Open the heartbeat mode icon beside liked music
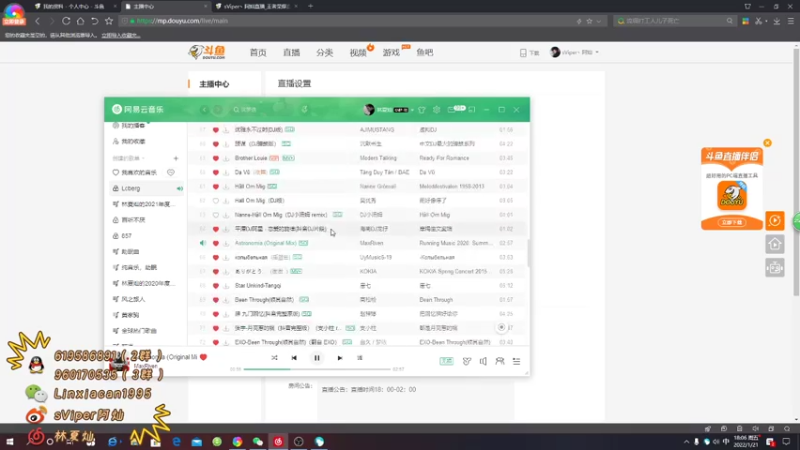Screen dimensions: 800x450 [171, 173]
